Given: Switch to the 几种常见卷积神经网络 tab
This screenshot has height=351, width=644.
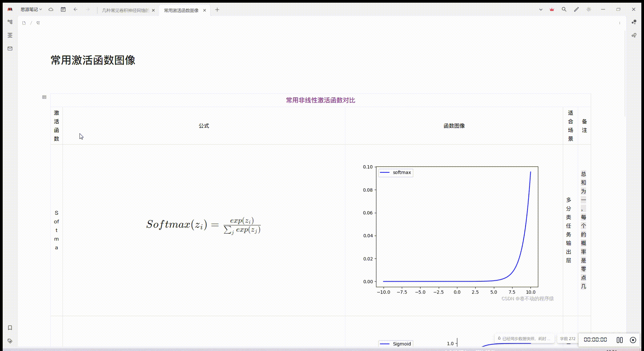Looking at the screenshot, I should coord(126,10).
